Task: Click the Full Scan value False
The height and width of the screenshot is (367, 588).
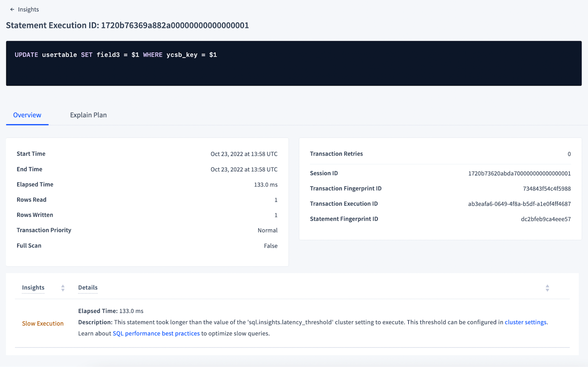Action: click(270, 246)
